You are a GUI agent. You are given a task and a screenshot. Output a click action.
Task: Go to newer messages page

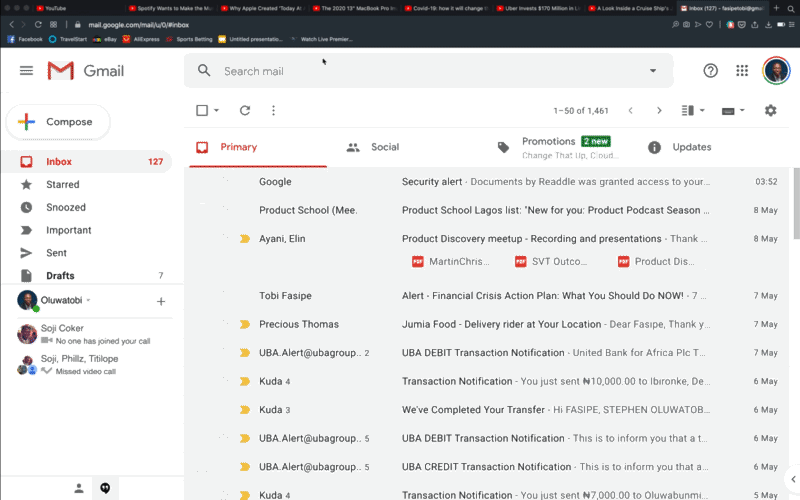(x=631, y=110)
